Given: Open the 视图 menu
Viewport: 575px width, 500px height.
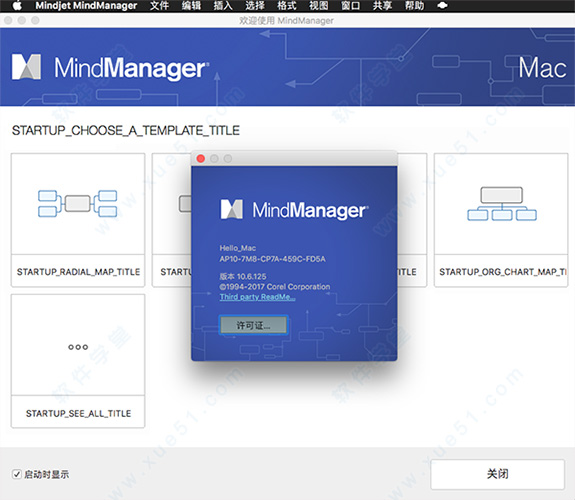Looking at the screenshot, I should (x=318, y=6).
